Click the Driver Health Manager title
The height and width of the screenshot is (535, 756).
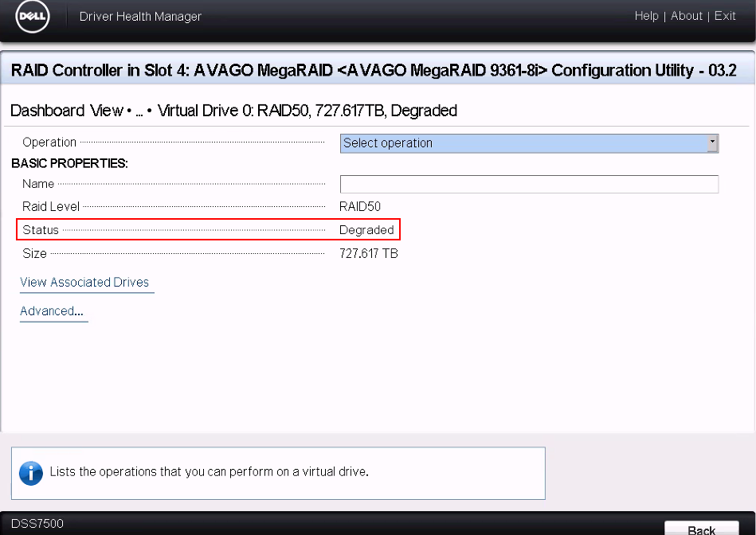[139, 16]
